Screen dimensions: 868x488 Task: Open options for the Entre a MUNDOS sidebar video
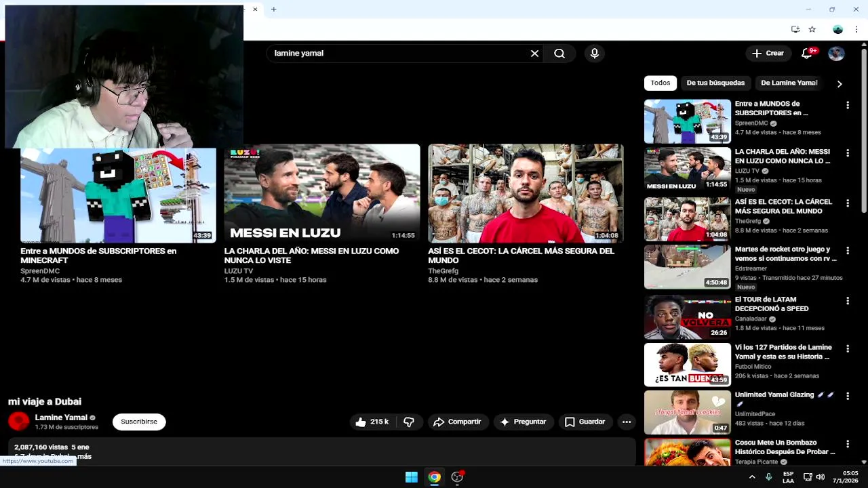(x=847, y=105)
